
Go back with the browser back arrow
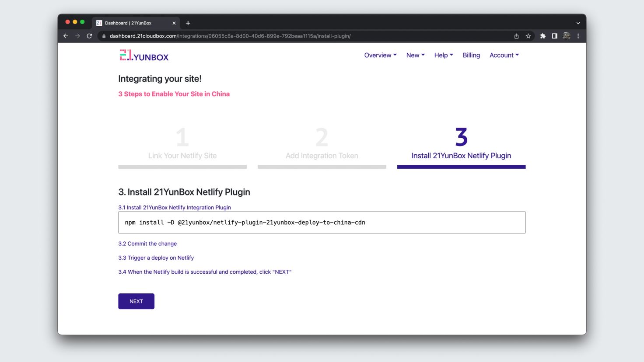pos(66,36)
